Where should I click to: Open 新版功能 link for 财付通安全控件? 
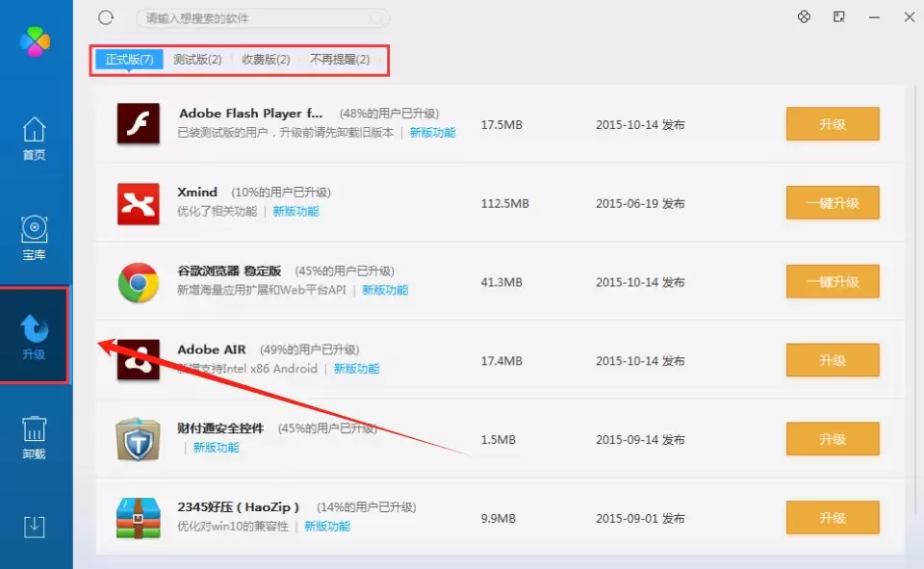pyautogui.click(x=217, y=448)
